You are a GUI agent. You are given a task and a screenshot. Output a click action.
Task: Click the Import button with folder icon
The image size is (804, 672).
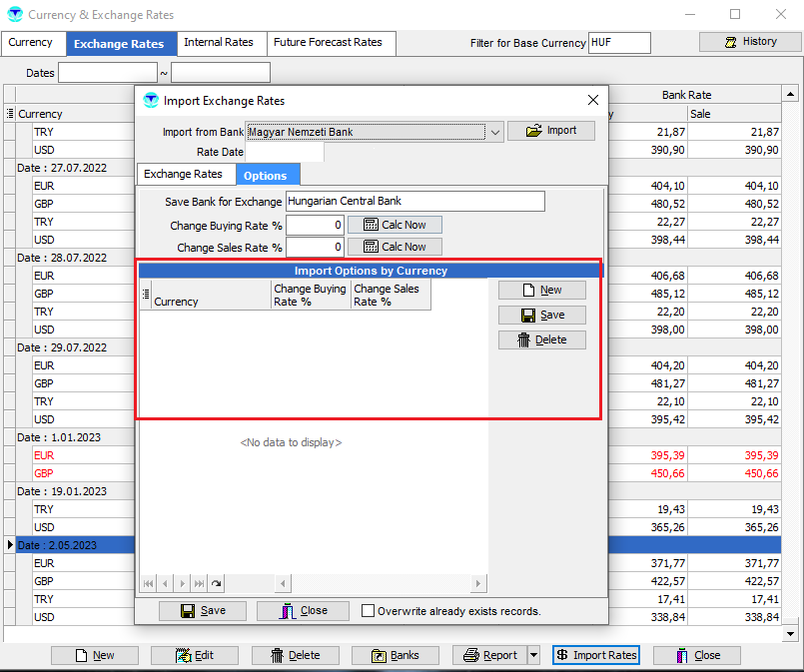click(x=550, y=131)
